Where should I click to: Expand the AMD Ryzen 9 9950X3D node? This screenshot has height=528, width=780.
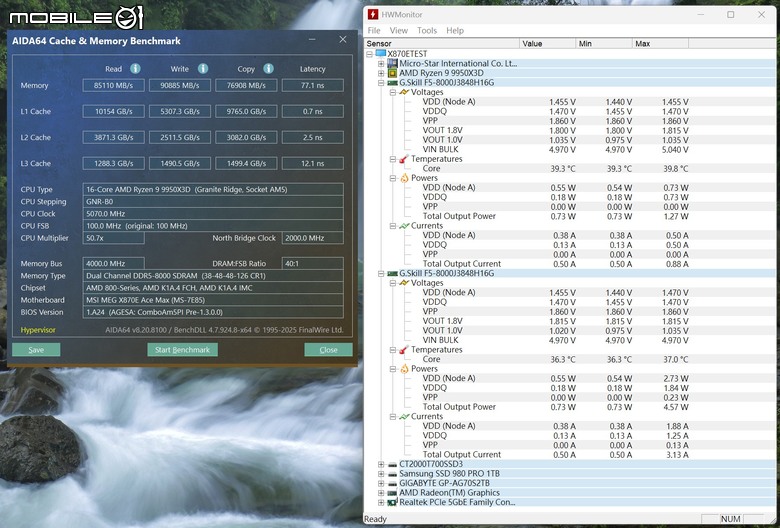(x=381, y=73)
